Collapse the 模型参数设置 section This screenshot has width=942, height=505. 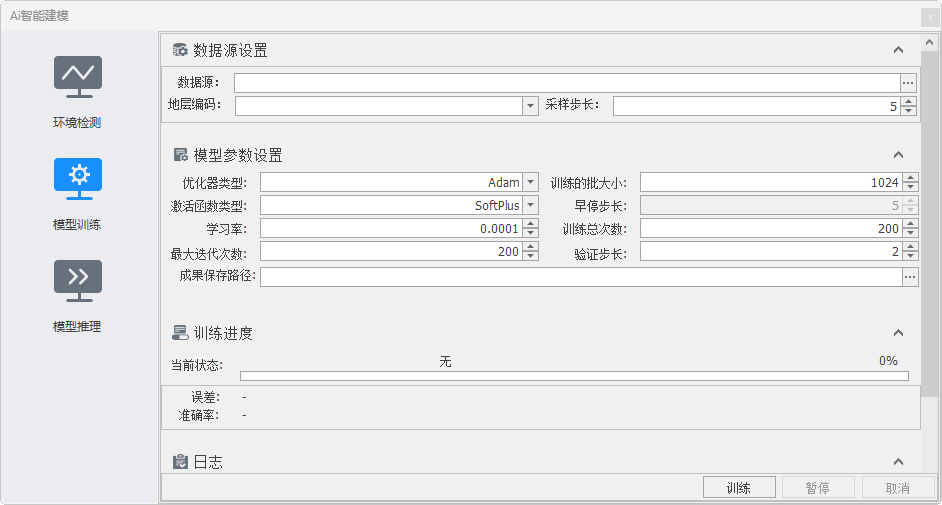898,155
